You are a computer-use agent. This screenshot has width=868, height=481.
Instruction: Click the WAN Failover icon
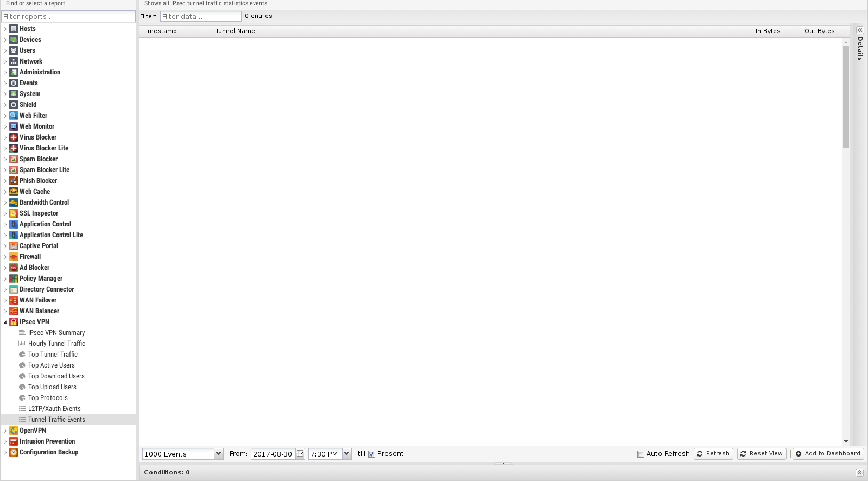pyautogui.click(x=14, y=300)
